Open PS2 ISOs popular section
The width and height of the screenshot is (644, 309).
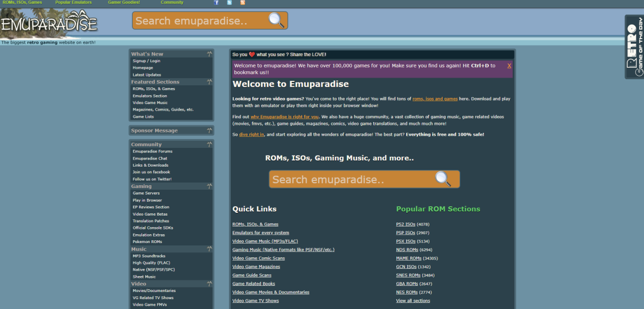tap(406, 224)
